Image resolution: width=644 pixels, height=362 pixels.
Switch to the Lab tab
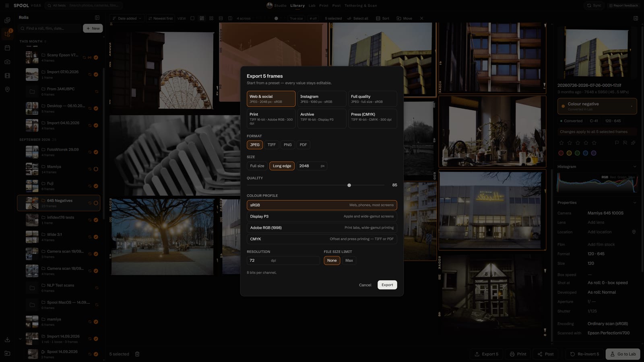(312, 6)
